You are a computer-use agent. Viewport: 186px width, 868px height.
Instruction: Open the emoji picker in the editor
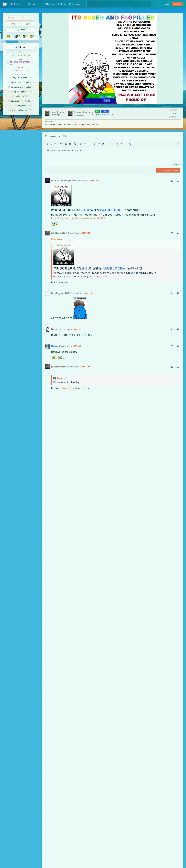(x=75, y=144)
